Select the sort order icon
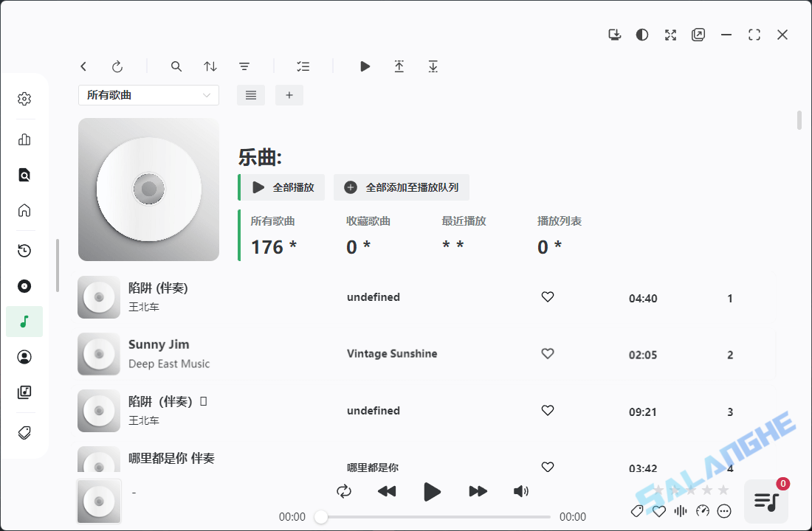The width and height of the screenshot is (812, 531). click(210, 66)
